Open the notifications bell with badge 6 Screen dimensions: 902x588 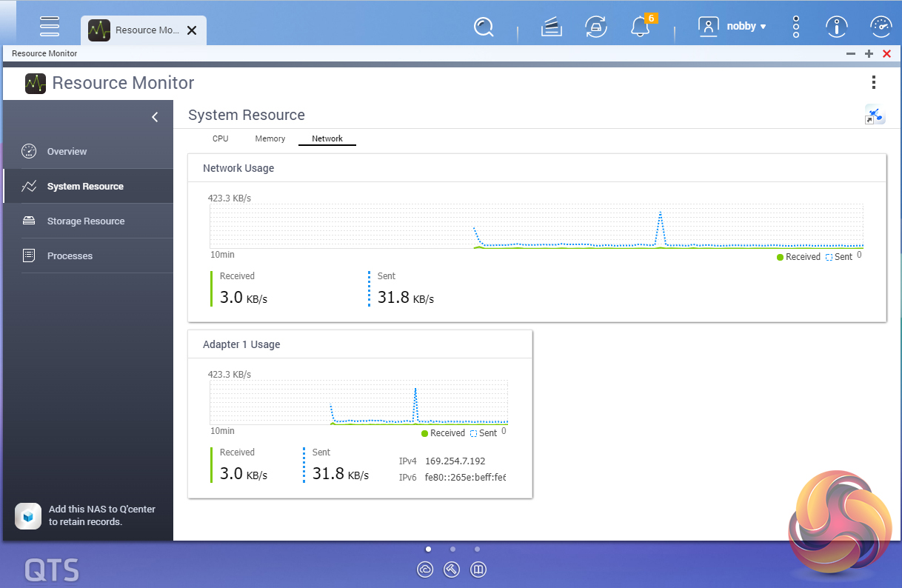pyautogui.click(x=640, y=27)
